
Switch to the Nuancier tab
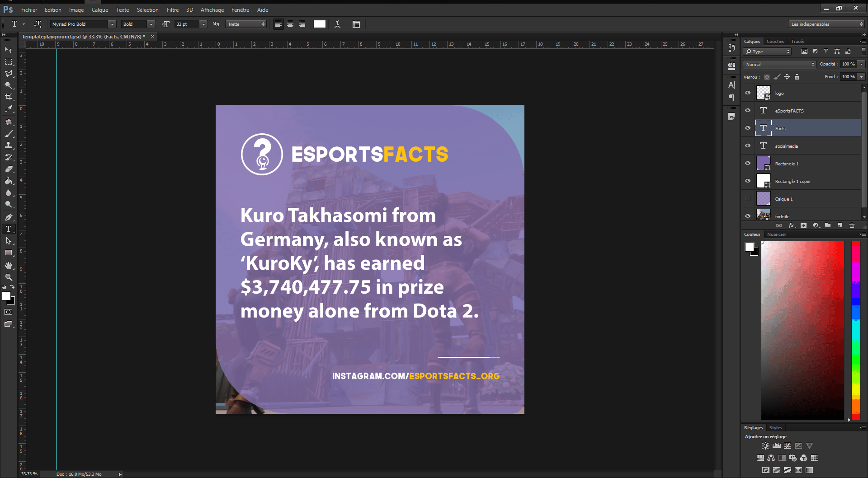click(776, 234)
